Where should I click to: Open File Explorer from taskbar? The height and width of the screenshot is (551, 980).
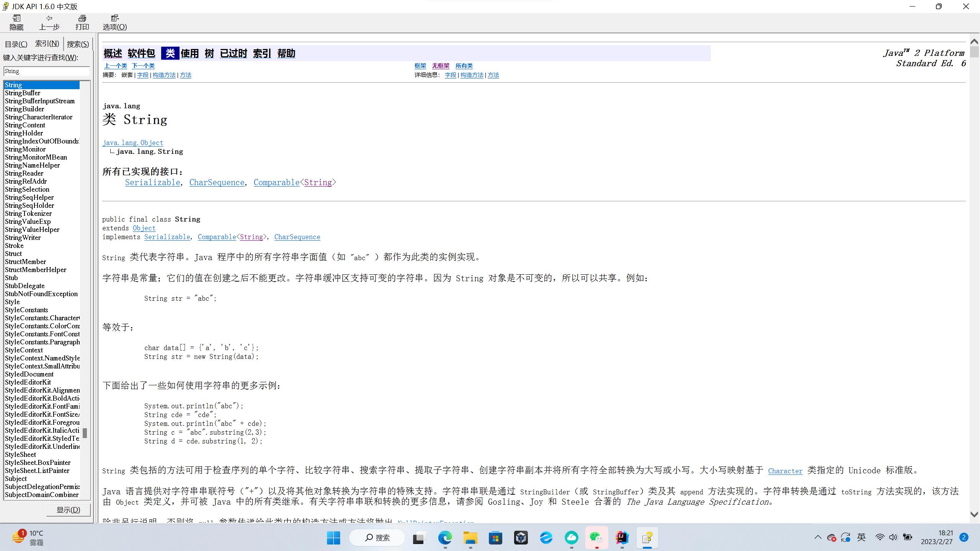(x=470, y=538)
